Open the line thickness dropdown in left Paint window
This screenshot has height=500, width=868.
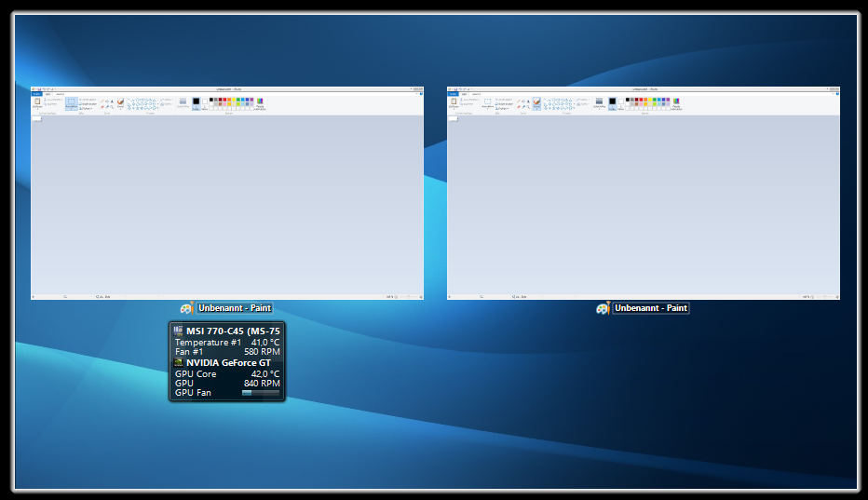click(x=183, y=103)
